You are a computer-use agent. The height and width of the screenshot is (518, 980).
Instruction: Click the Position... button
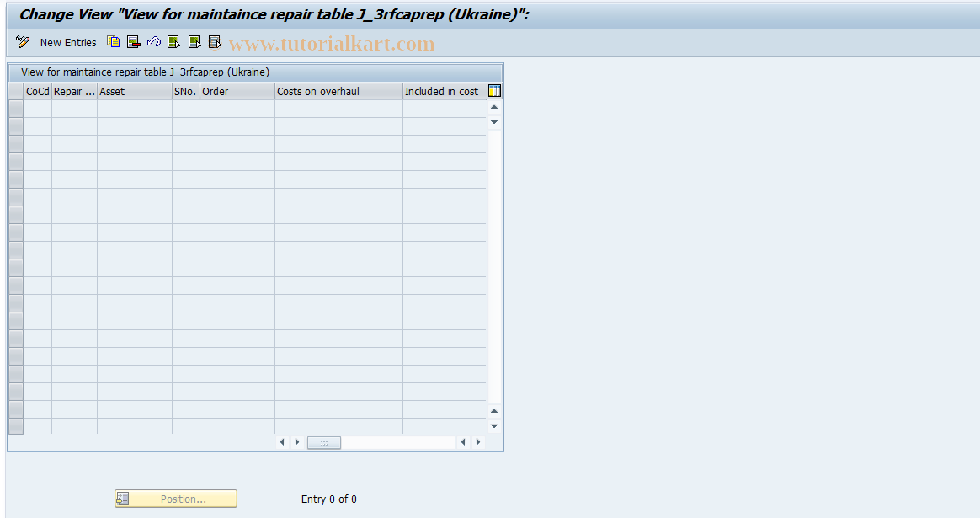(x=176, y=499)
